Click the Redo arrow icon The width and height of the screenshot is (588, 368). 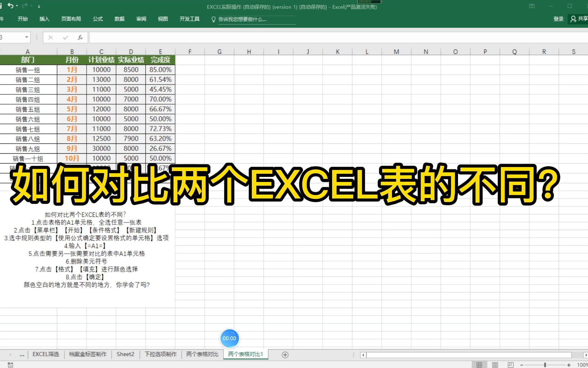25,6
